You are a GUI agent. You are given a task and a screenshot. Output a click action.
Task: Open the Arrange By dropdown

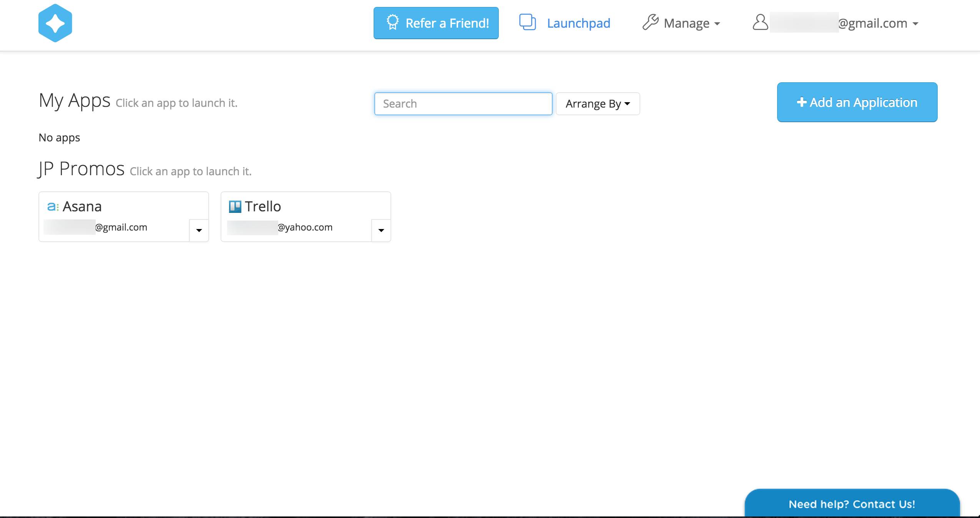[598, 104]
